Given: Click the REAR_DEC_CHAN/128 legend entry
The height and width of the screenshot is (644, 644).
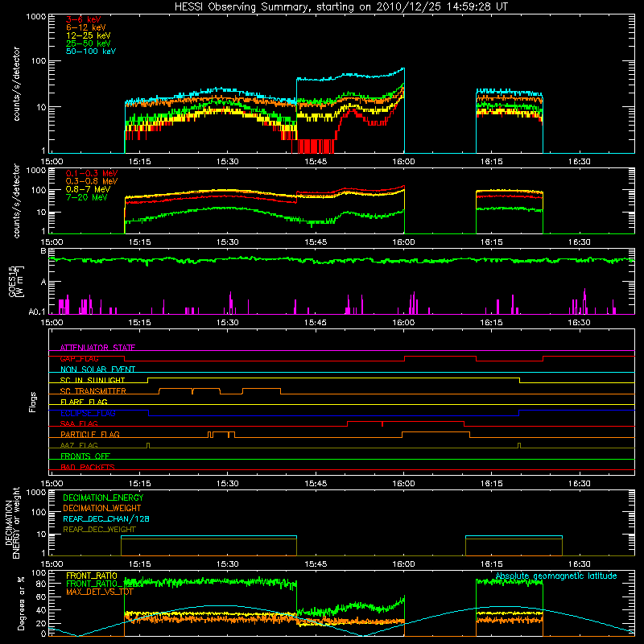Looking at the screenshot, I should click(106, 518).
